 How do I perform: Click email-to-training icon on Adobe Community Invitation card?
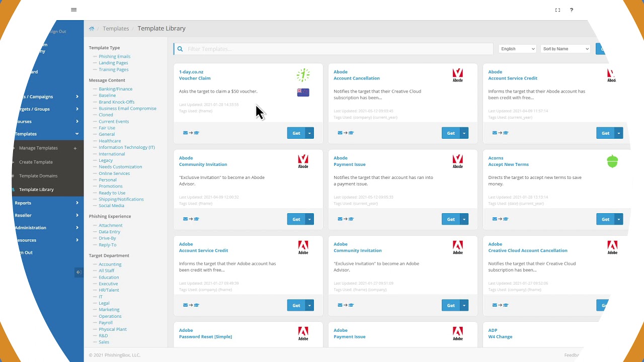tap(346, 305)
